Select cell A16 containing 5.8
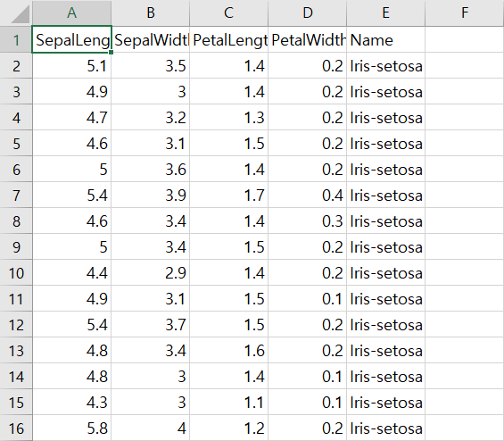The height and width of the screenshot is (441, 504). pyautogui.click(x=71, y=429)
